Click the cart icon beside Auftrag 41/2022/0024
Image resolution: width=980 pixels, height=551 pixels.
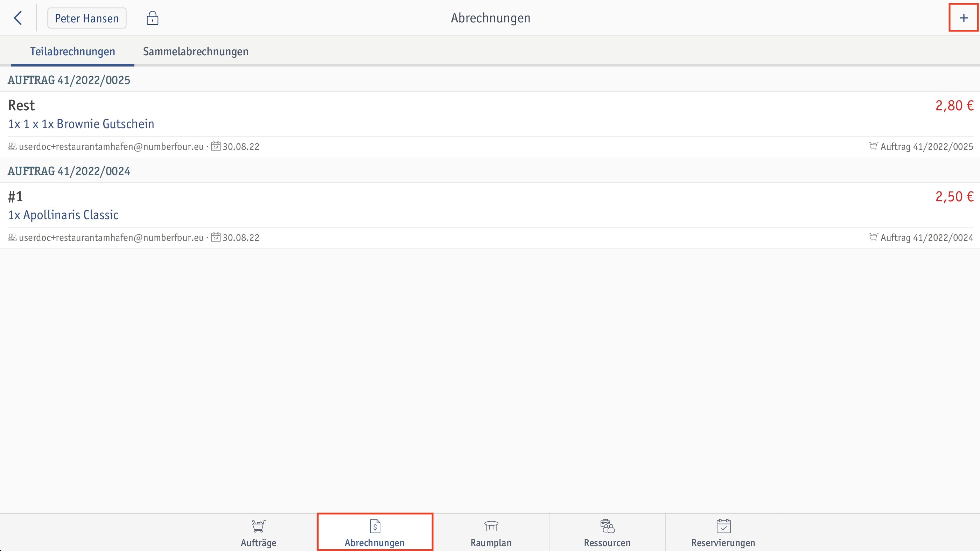click(874, 237)
